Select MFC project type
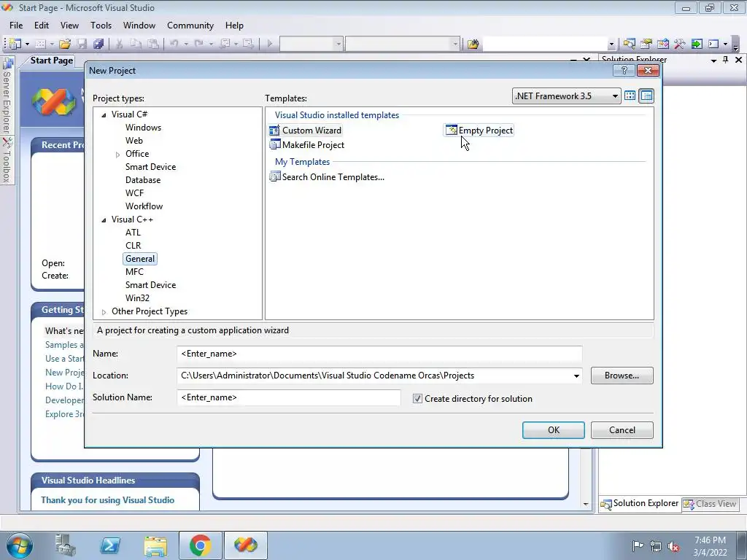The width and height of the screenshot is (747, 560). click(134, 272)
